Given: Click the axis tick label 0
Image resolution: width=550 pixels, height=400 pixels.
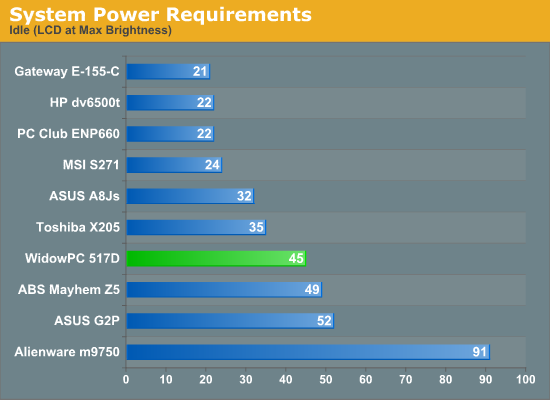Looking at the screenshot, I should pos(126,379).
